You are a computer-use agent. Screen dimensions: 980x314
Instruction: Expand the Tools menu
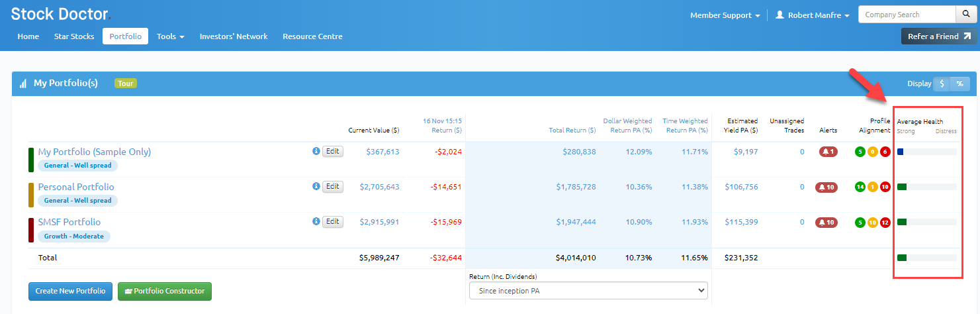click(170, 36)
